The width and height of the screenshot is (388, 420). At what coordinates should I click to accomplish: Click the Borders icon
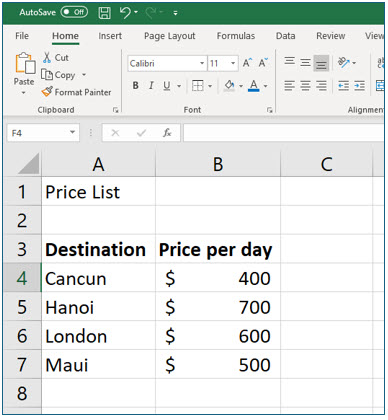pos(197,86)
